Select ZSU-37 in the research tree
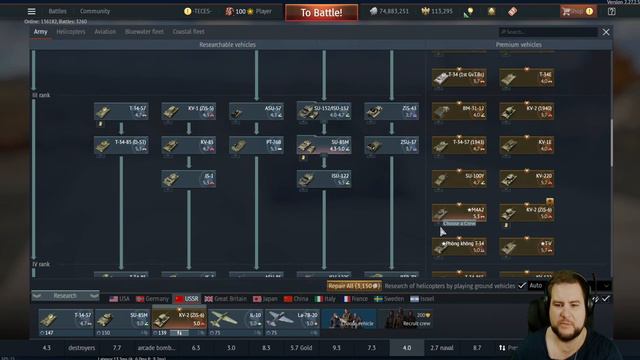640x360 pixels. [392, 145]
